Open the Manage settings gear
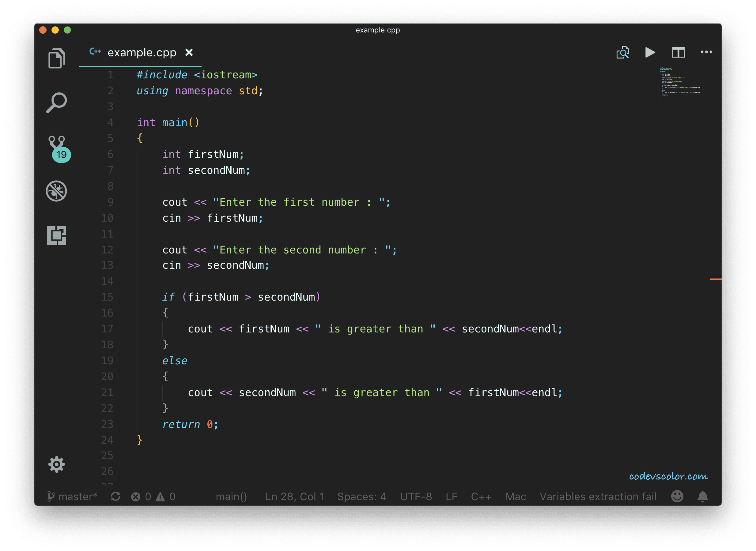 (56, 464)
